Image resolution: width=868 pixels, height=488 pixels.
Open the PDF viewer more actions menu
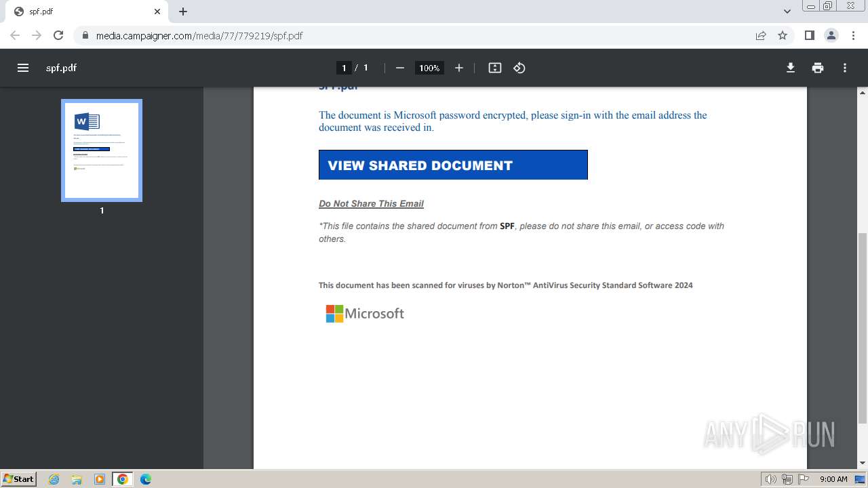[x=845, y=68]
